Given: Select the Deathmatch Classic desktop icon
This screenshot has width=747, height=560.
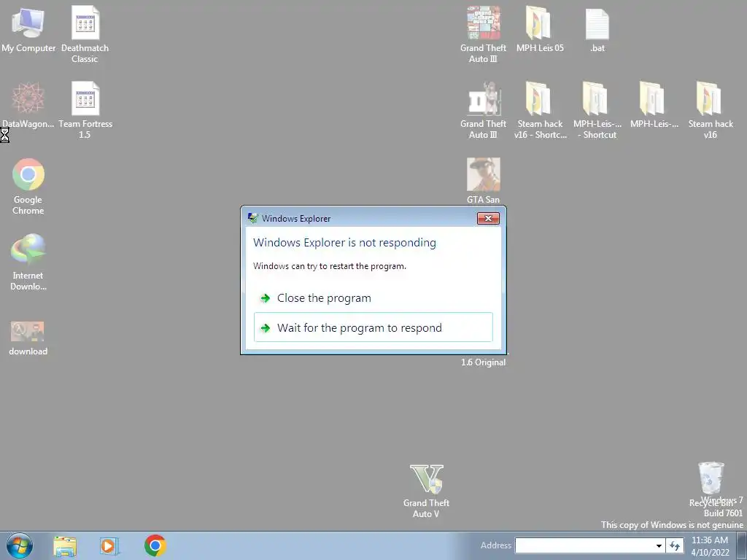Looking at the screenshot, I should tap(85, 34).
